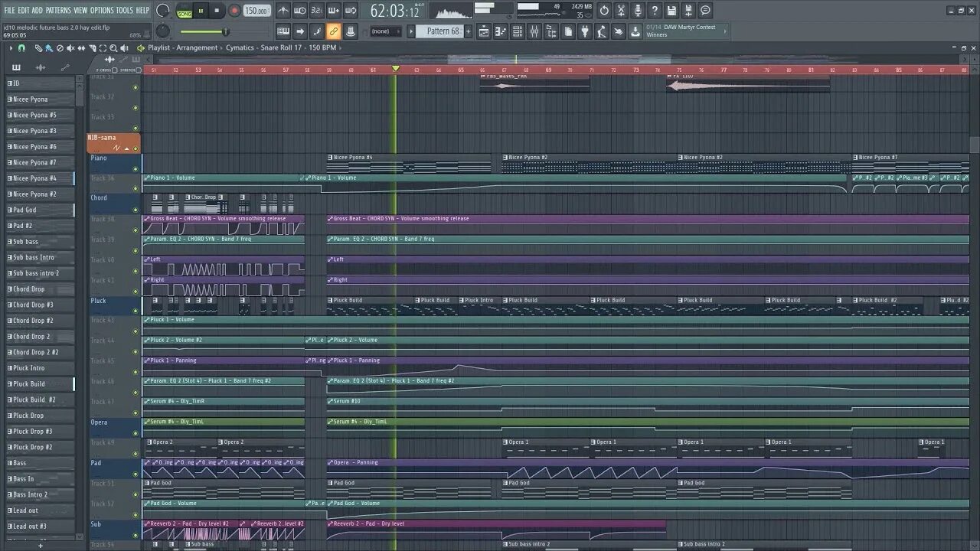The image size is (980, 551).
Task: Open menu of Nicee Pyona #2 playlist clip
Action: [505, 158]
